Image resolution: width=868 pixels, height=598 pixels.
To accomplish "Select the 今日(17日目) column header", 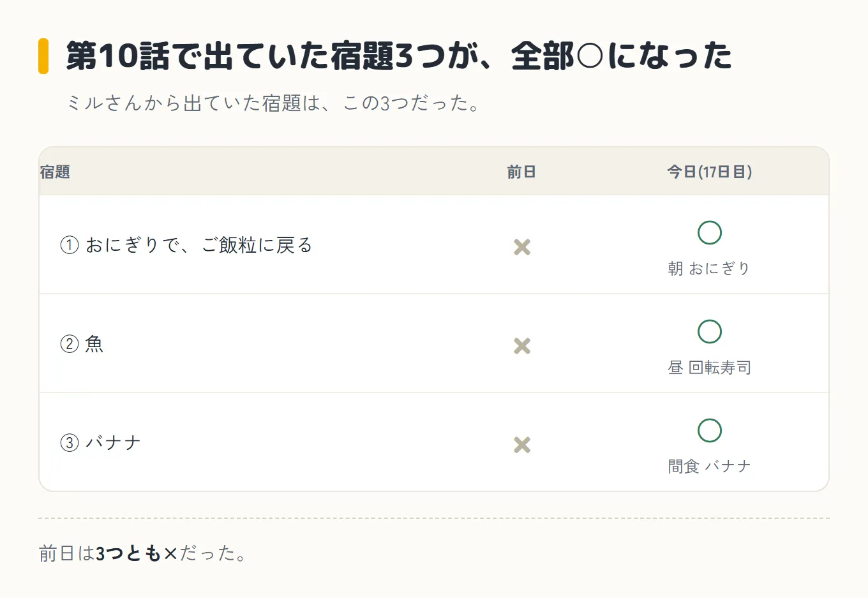I will click(710, 172).
